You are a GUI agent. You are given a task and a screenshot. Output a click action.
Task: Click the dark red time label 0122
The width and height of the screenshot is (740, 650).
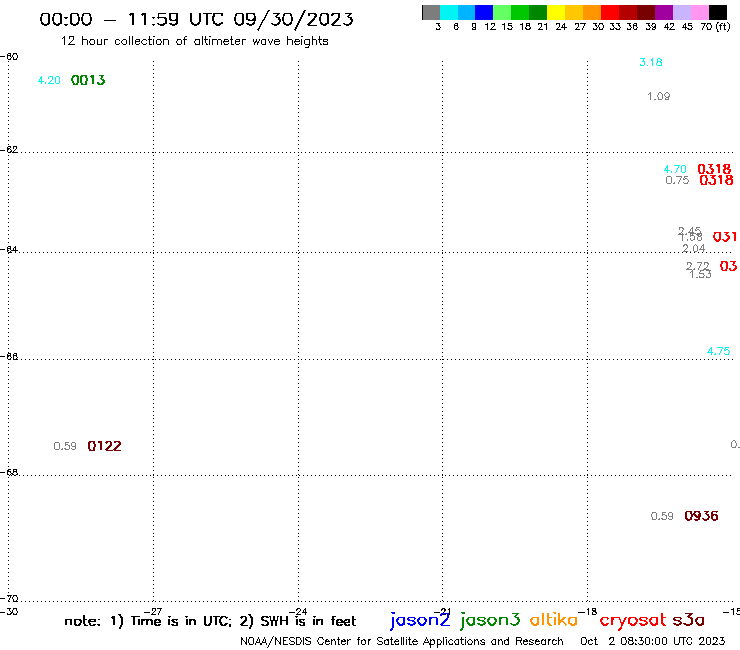point(104,446)
